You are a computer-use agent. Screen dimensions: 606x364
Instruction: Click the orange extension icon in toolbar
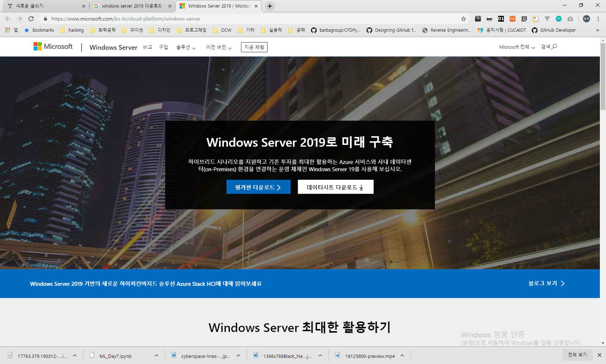tap(513, 19)
